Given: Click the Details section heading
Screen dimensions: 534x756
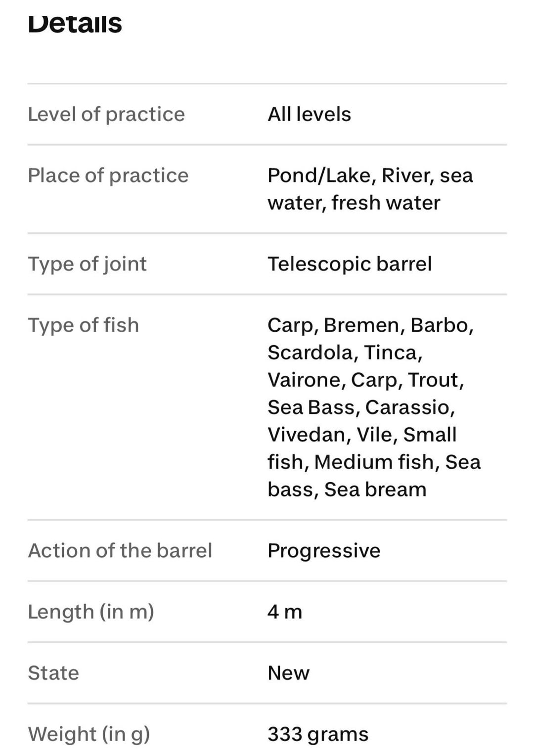Looking at the screenshot, I should pyautogui.click(x=75, y=23).
